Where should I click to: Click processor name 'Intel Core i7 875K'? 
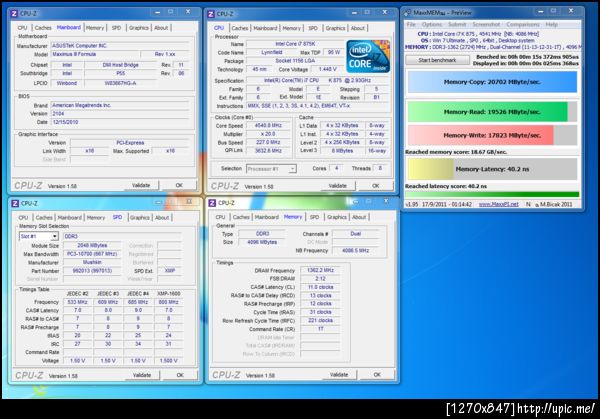pyautogui.click(x=295, y=44)
